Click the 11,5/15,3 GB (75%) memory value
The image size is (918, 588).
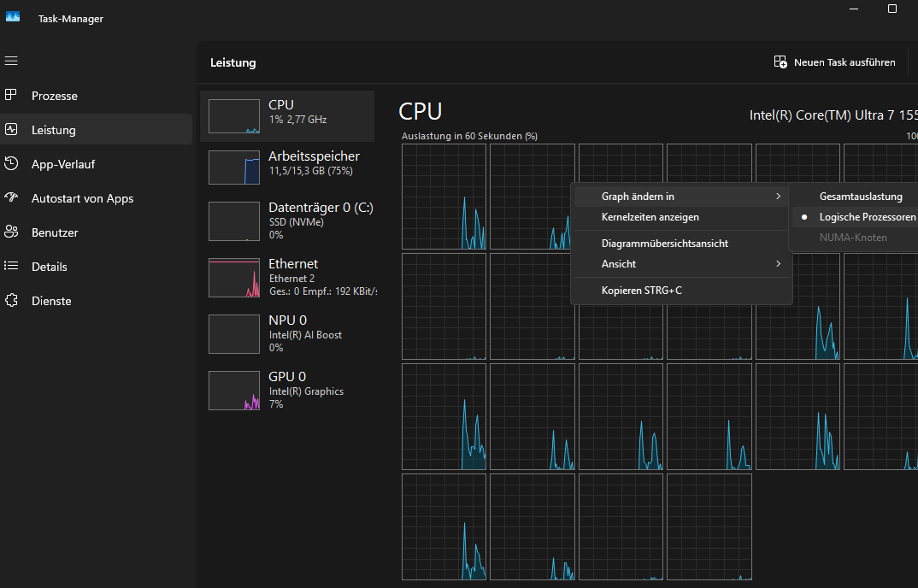[311, 171]
